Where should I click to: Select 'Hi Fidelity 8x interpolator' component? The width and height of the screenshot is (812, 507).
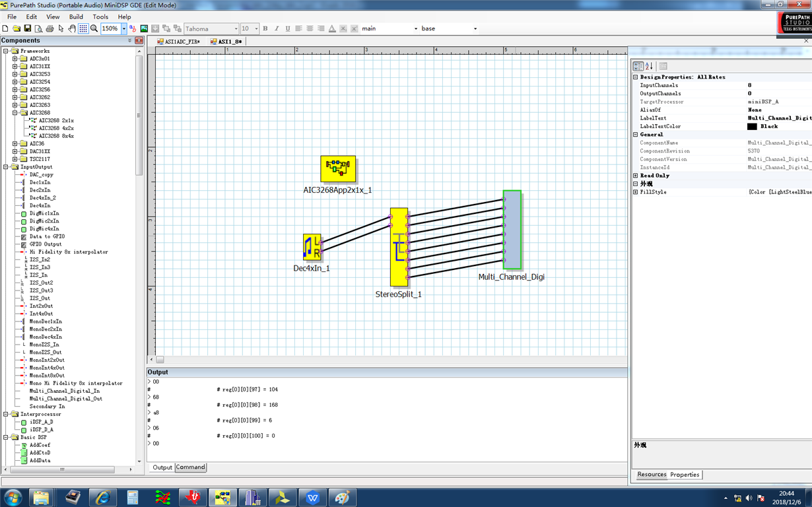[69, 252]
